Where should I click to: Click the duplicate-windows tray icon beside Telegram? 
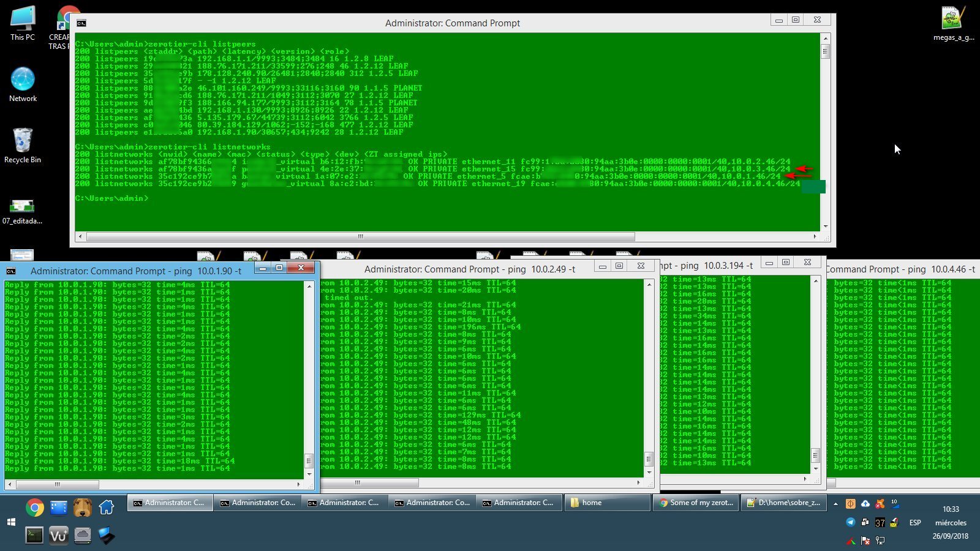click(x=865, y=522)
